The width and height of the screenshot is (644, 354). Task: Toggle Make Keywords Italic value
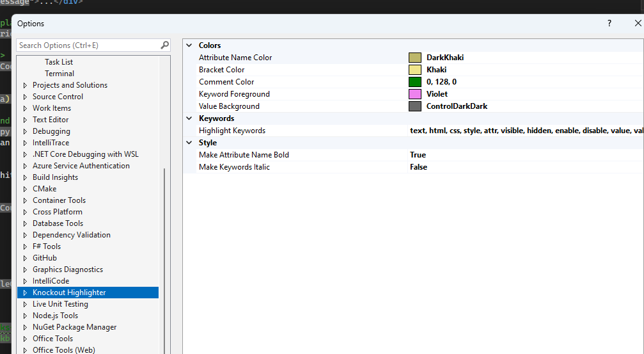418,167
